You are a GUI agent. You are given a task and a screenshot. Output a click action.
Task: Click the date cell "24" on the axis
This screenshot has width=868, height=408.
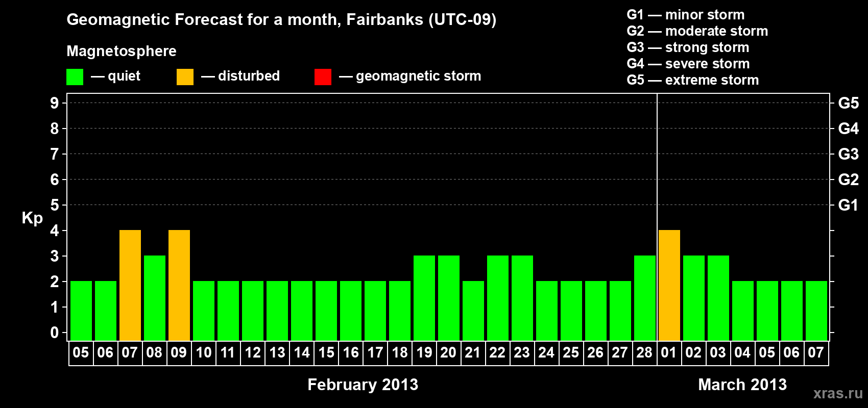(x=547, y=353)
